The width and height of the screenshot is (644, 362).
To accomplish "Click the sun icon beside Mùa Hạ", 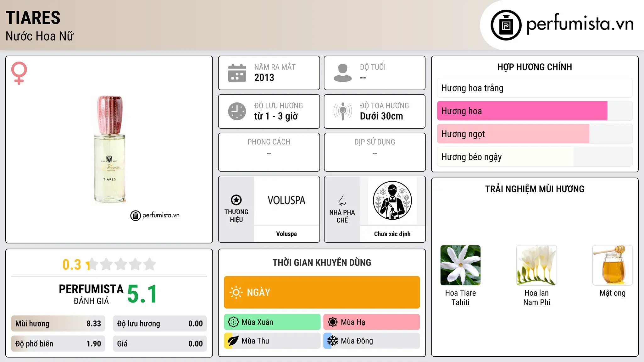I will coord(333,322).
